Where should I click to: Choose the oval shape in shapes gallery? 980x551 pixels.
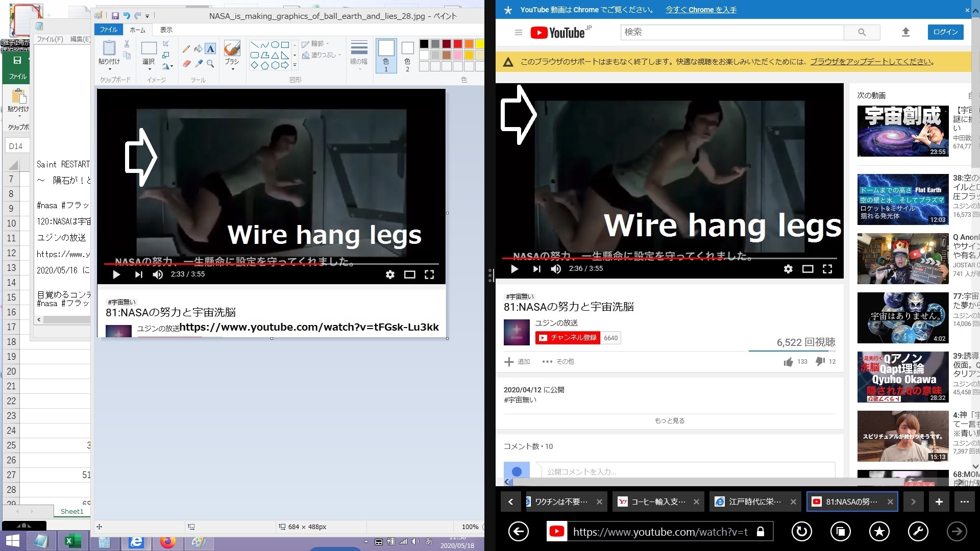(x=275, y=45)
